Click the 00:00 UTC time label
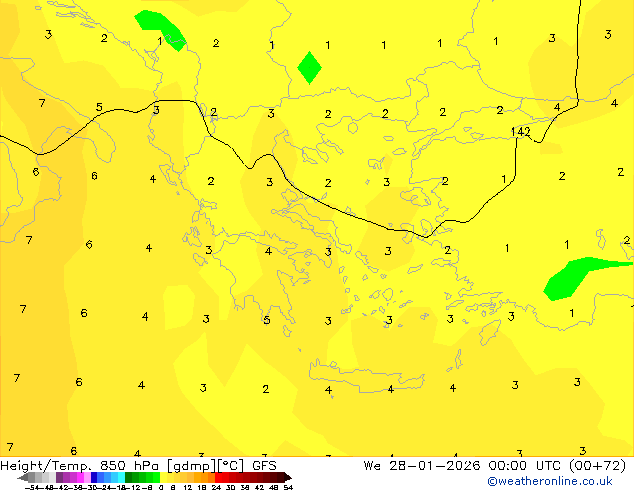634x490 pixels. click(x=524, y=466)
